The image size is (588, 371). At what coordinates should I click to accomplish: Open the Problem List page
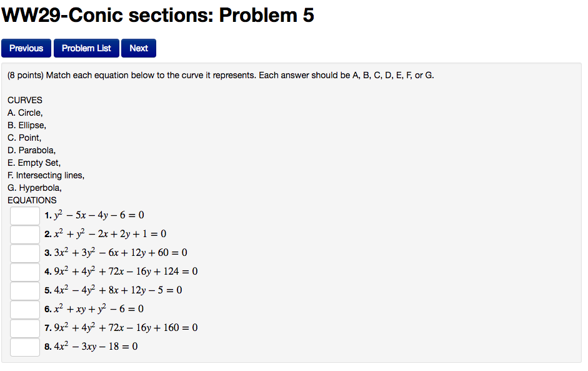pos(86,48)
